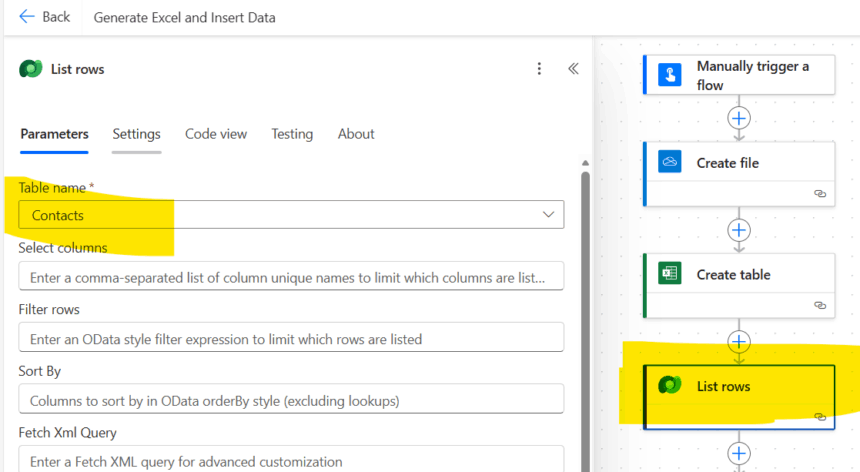This screenshot has width=860, height=472.
Task: Click the connection link icon on Create table
Action: pos(820,305)
